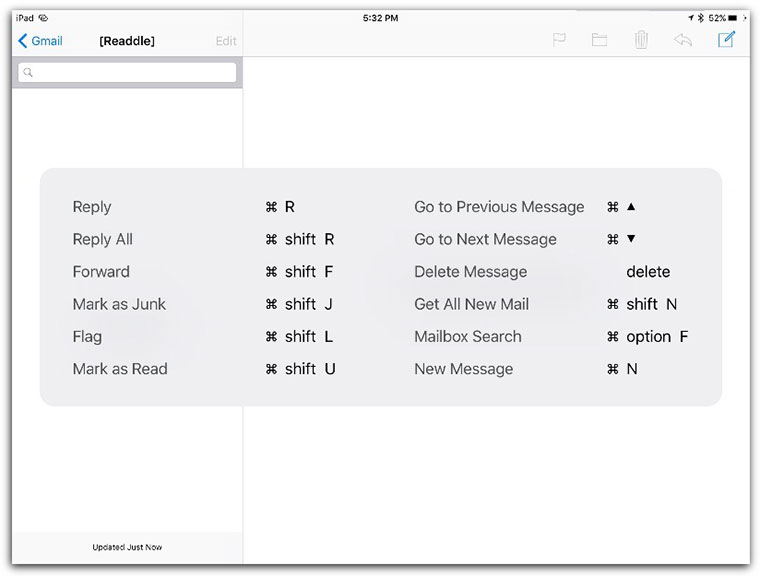Click the Get All New Mail label

472,304
